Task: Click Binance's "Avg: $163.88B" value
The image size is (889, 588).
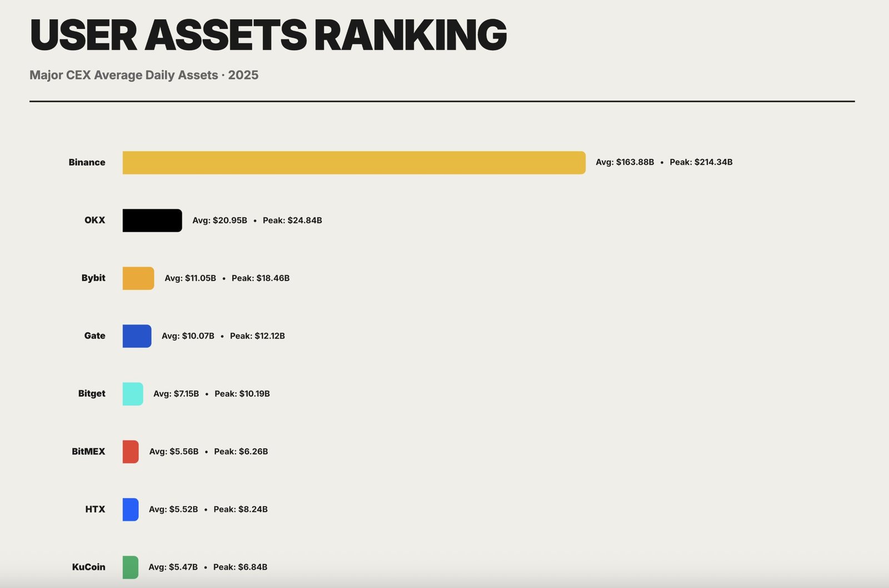Action: [x=625, y=162]
